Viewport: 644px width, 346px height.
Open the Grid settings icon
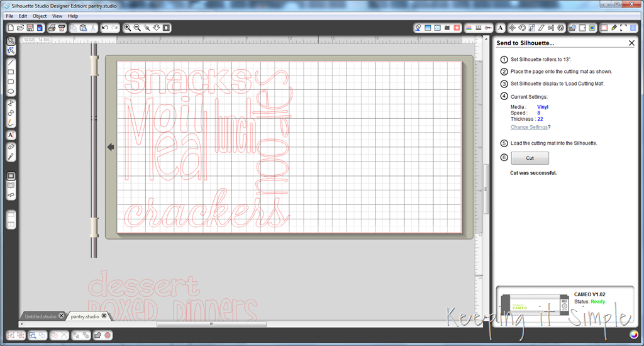coord(633,28)
